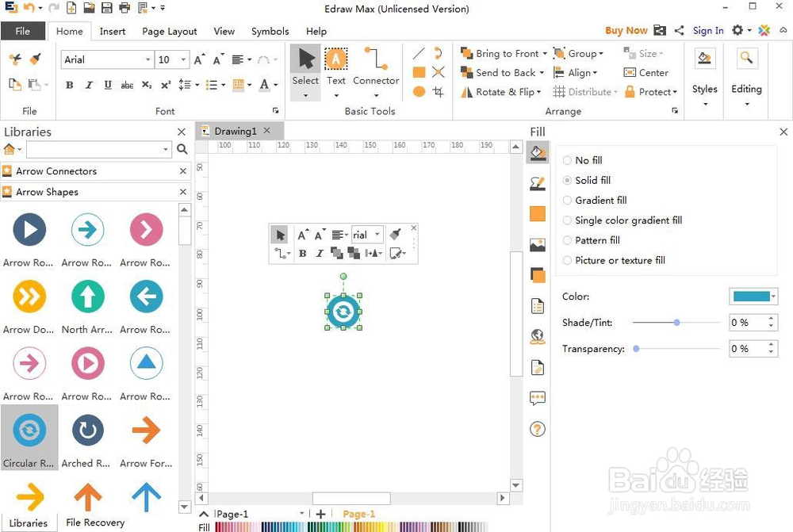
Task: Open the Help tab
Action: (x=316, y=32)
